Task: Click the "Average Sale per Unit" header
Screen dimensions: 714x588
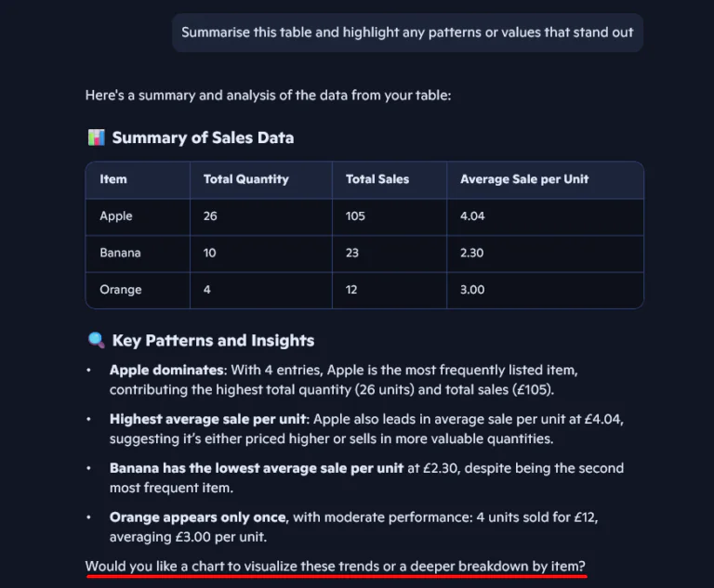Action: pyautogui.click(x=523, y=179)
